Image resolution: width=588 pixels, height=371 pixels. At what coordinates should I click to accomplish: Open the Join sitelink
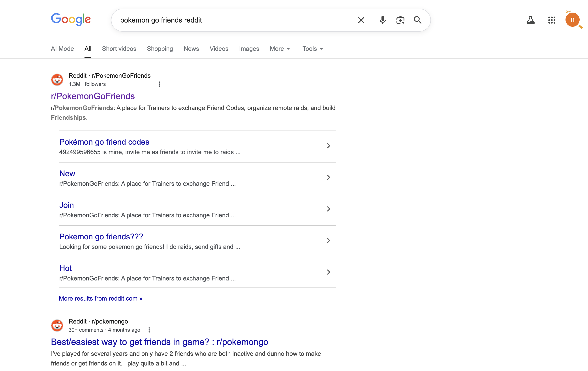[x=66, y=205]
